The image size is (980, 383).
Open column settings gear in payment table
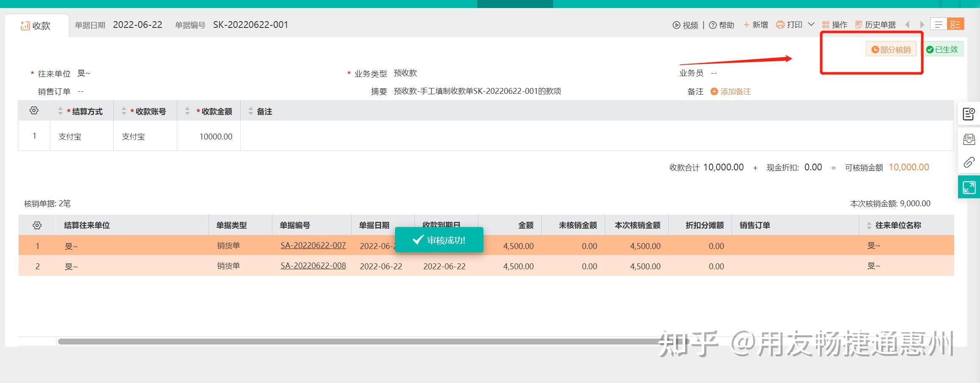tap(34, 111)
